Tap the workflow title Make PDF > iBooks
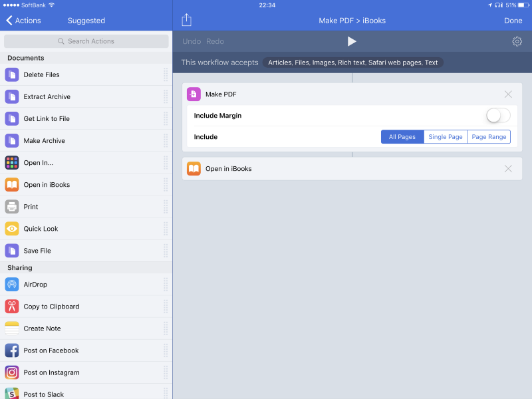This screenshot has width=532, height=399. click(x=352, y=21)
